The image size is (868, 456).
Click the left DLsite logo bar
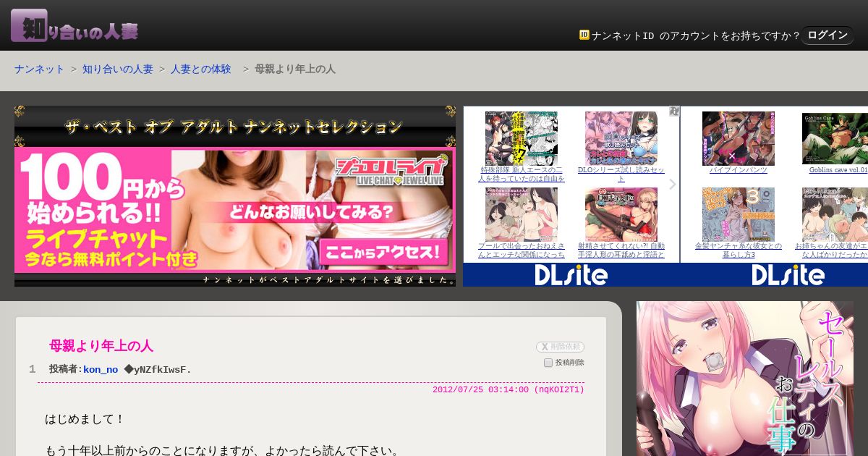coord(571,275)
